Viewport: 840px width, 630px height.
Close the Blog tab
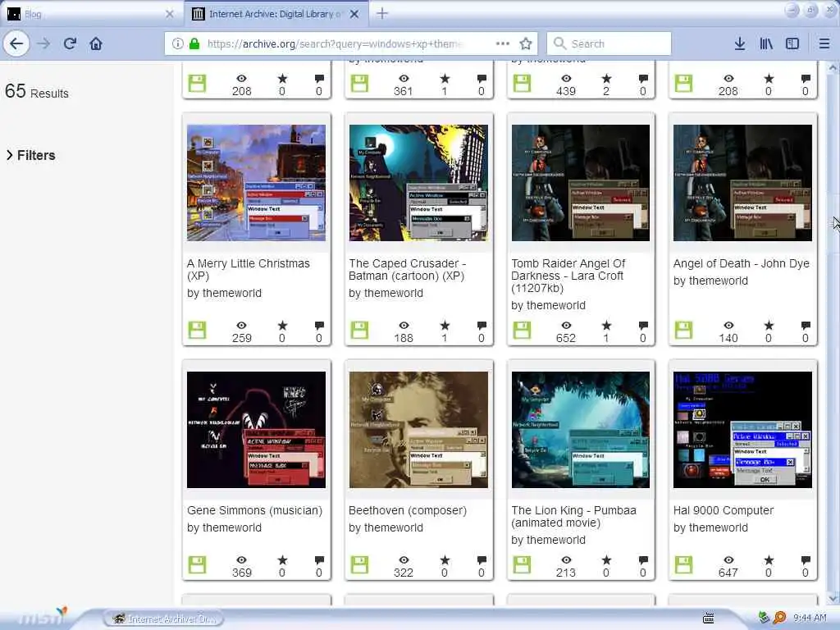point(169,14)
